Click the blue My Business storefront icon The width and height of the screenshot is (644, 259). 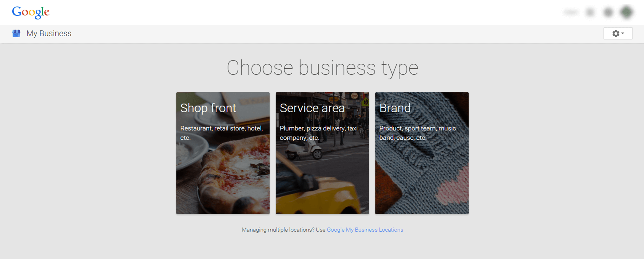[x=16, y=33]
